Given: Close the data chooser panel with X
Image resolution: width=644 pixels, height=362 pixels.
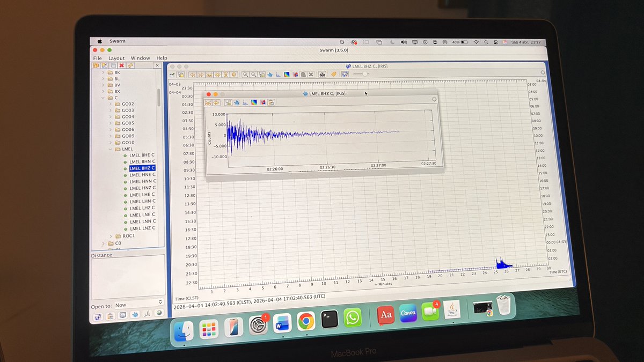Looking at the screenshot, I should coord(157,65).
